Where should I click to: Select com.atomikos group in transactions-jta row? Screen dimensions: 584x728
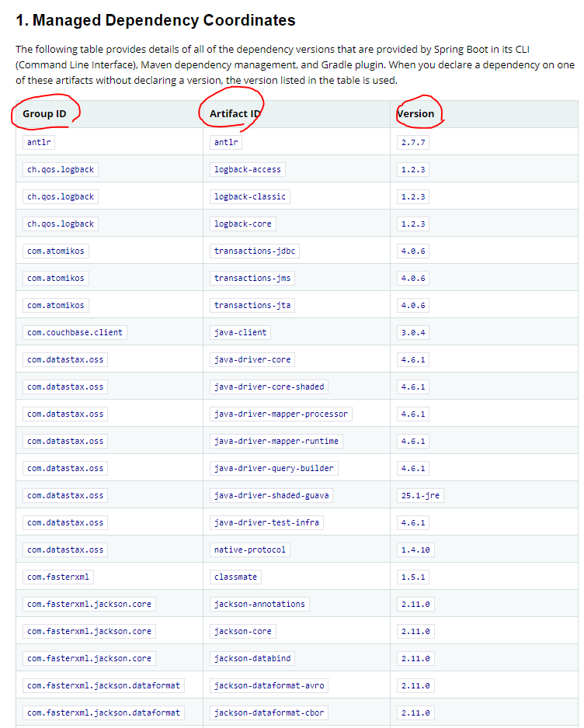(56, 305)
